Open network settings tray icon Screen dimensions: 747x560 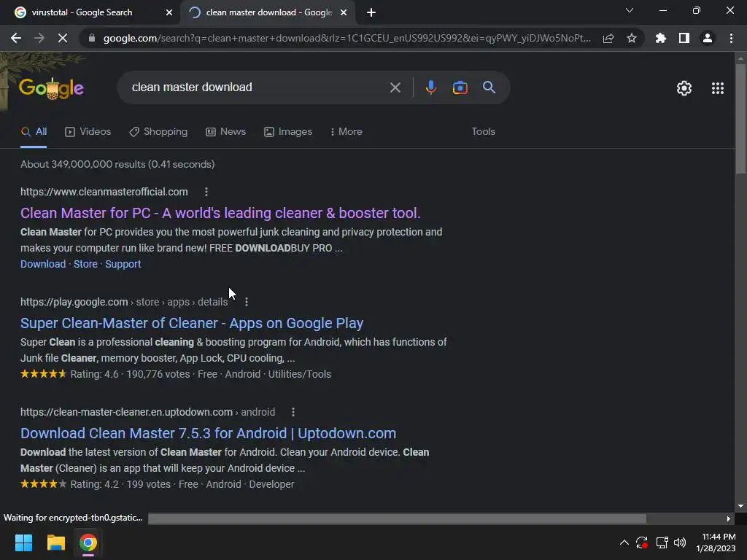pos(662,542)
